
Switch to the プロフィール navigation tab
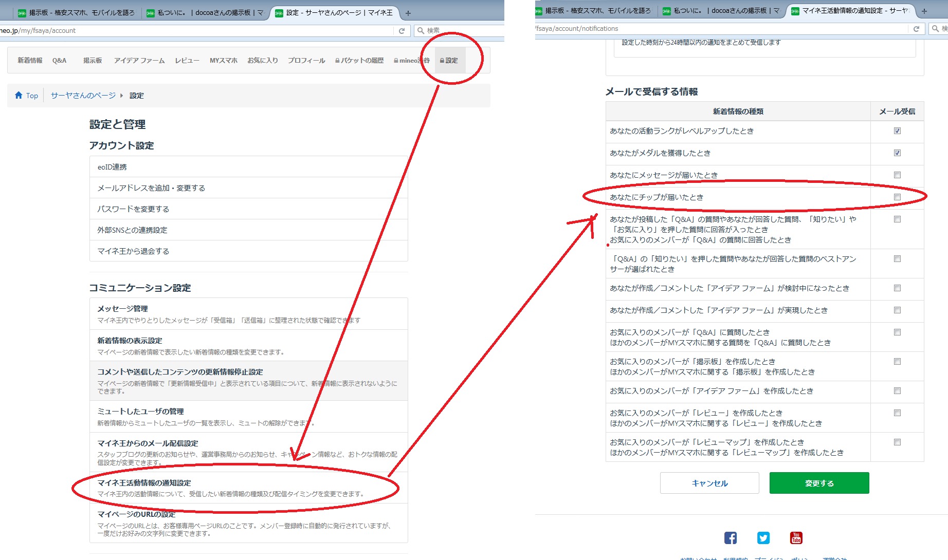306,61
